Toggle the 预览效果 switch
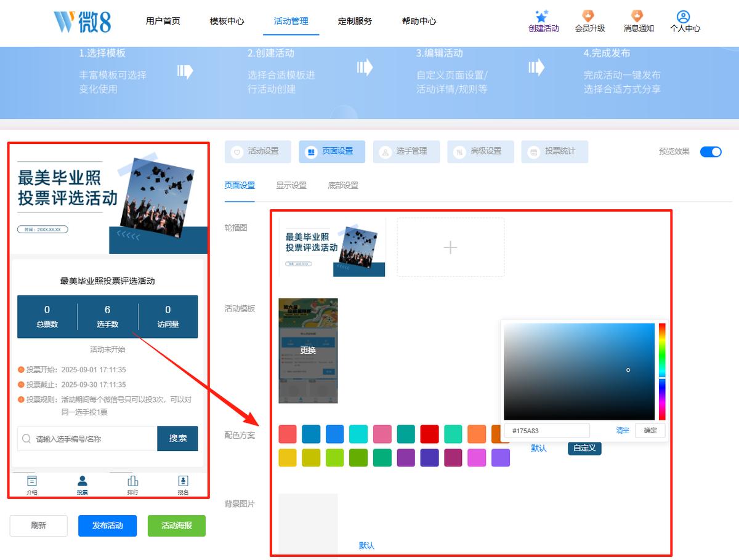This screenshot has height=560, width=739. point(711,151)
